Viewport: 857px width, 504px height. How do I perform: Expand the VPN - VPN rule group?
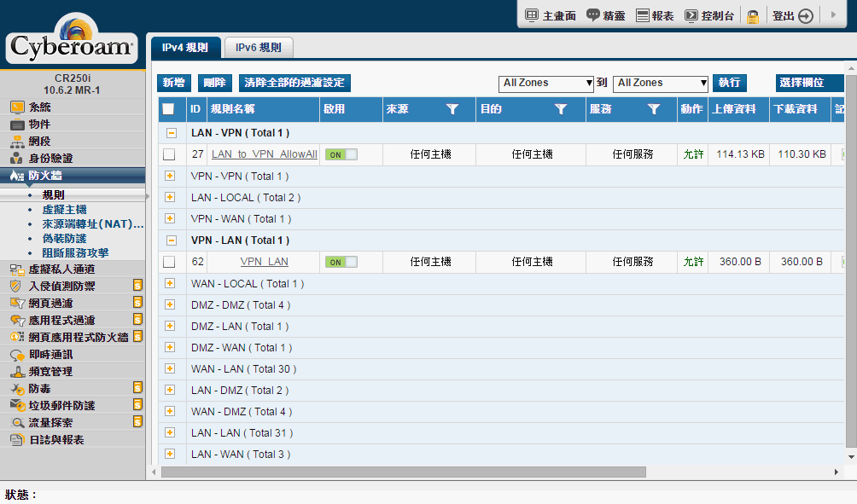pos(169,176)
